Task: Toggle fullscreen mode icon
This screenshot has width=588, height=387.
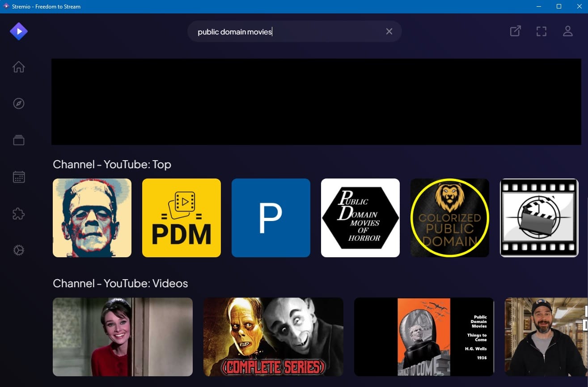Action: click(541, 31)
